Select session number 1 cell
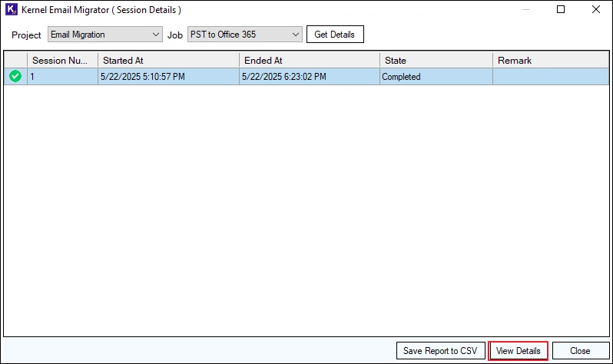The height and width of the screenshot is (364, 613). 62,77
